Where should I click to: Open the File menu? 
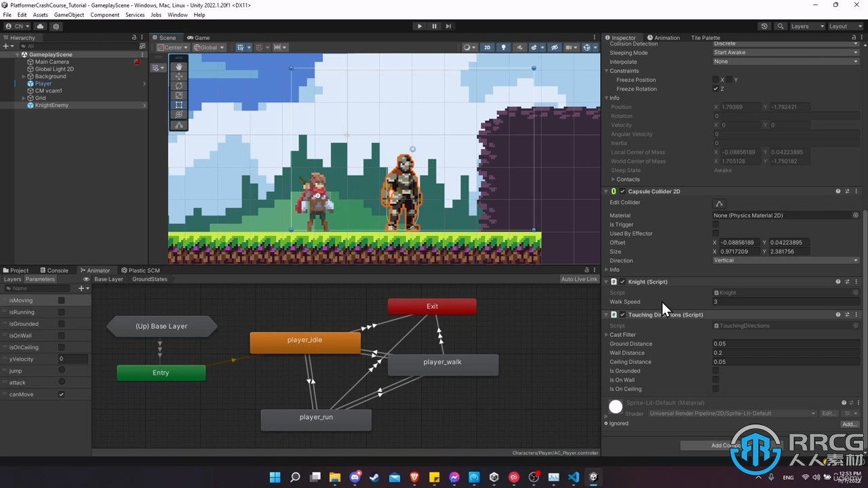[x=7, y=14]
